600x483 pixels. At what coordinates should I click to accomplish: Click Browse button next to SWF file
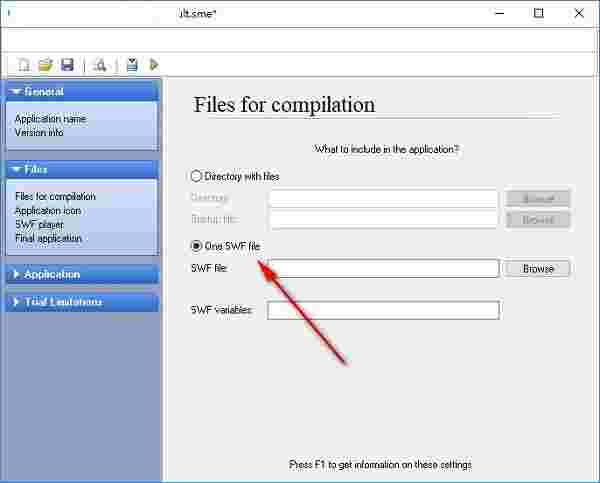pos(538,269)
